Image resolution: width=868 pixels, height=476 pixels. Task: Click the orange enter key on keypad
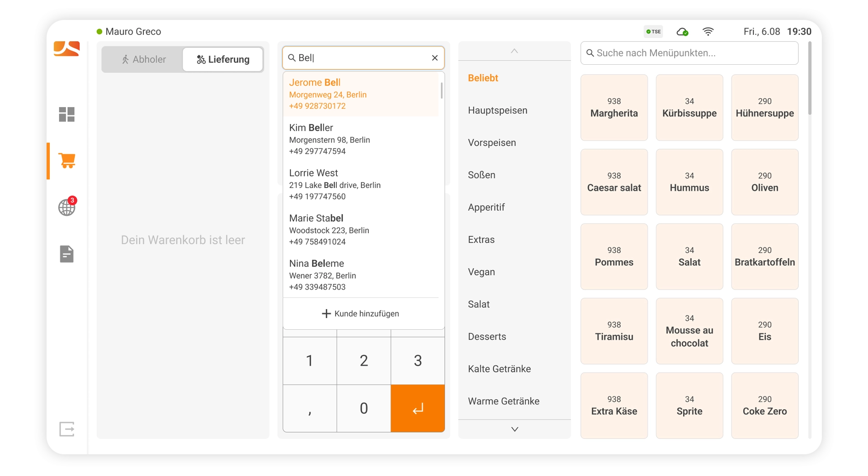417,409
